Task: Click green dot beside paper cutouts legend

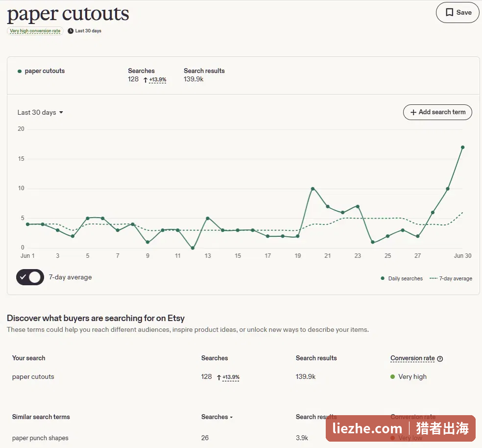Action: click(20, 72)
